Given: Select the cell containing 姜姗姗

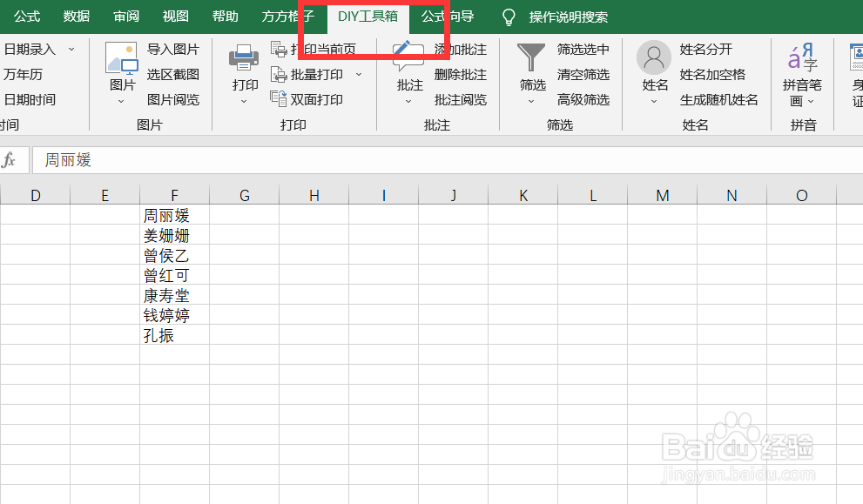Looking at the screenshot, I should point(174,235).
